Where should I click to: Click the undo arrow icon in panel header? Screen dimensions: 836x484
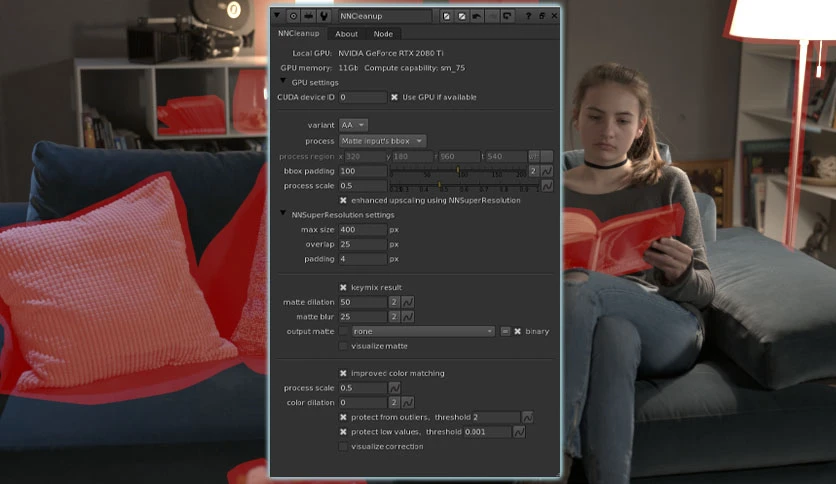point(477,16)
